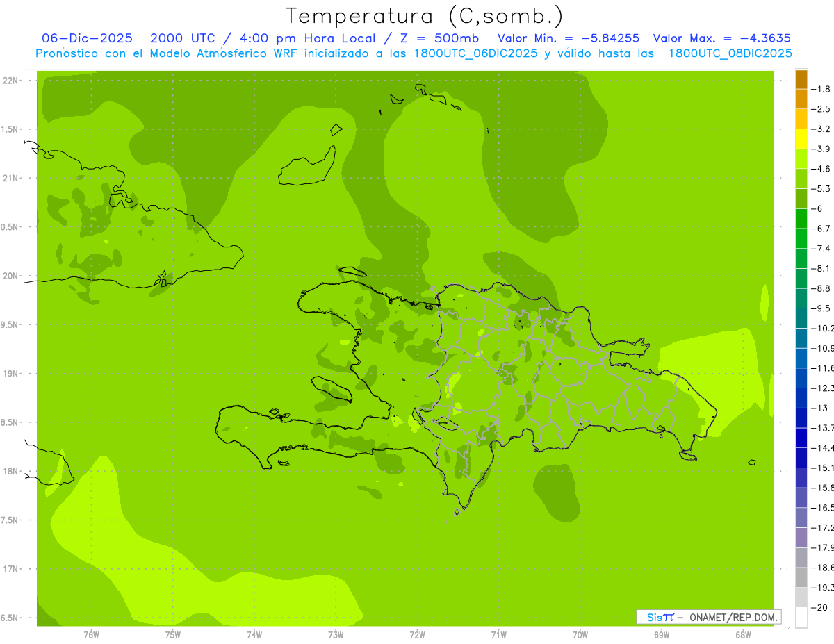Click the brown-orange top swatch of the colorbar
834x644 pixels.
coord(801,79)
